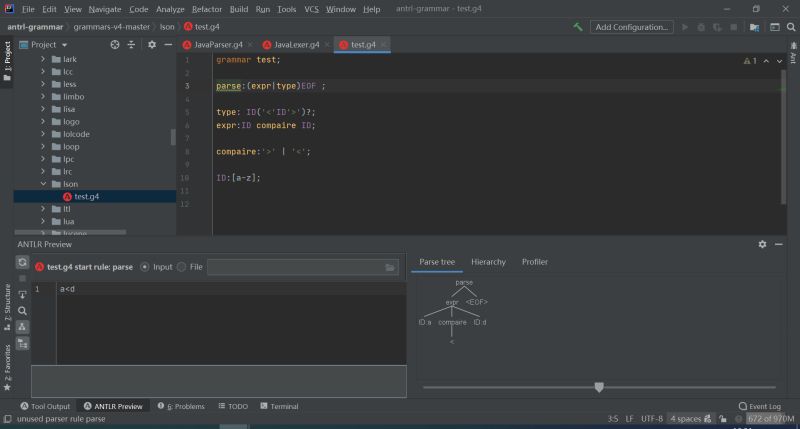Click the memory indicator 672 of 970M
The width and height of the screenshot is (800, 429).
pos(771,419)
